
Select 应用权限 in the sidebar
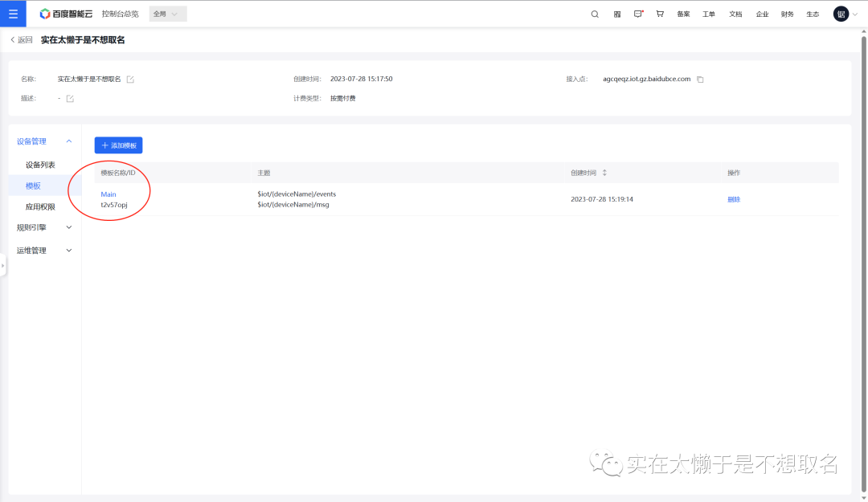coord(40,206)
